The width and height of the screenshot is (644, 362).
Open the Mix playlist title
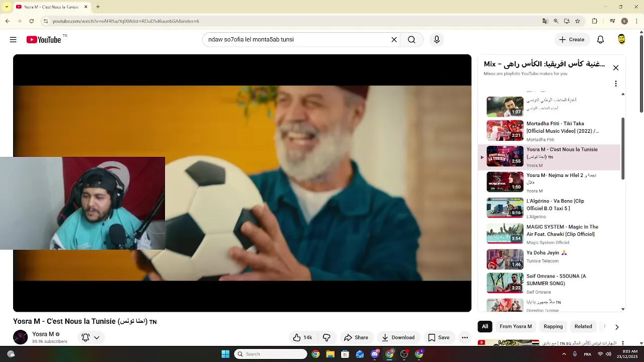(544, 64)
